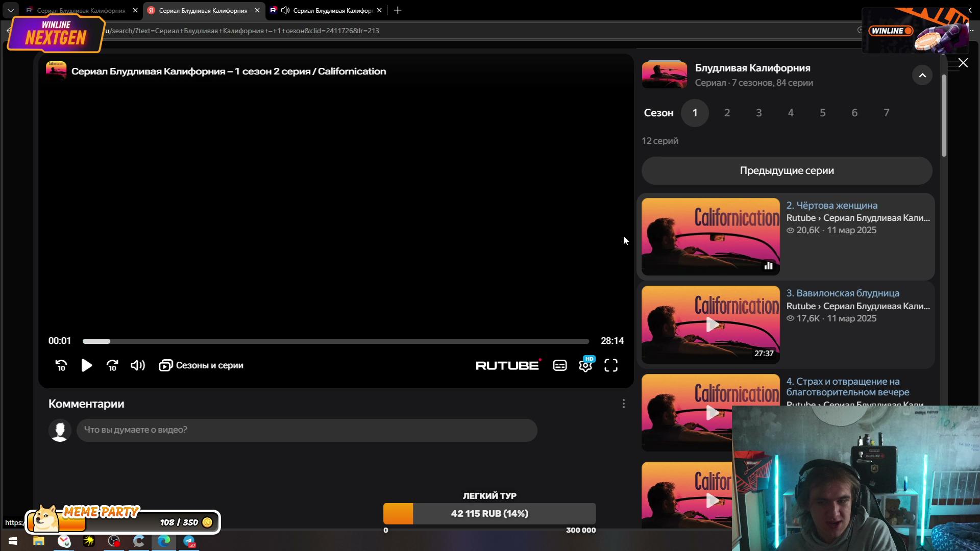Enter fullscreen mode
980x551 pixels.
point(611,365)
